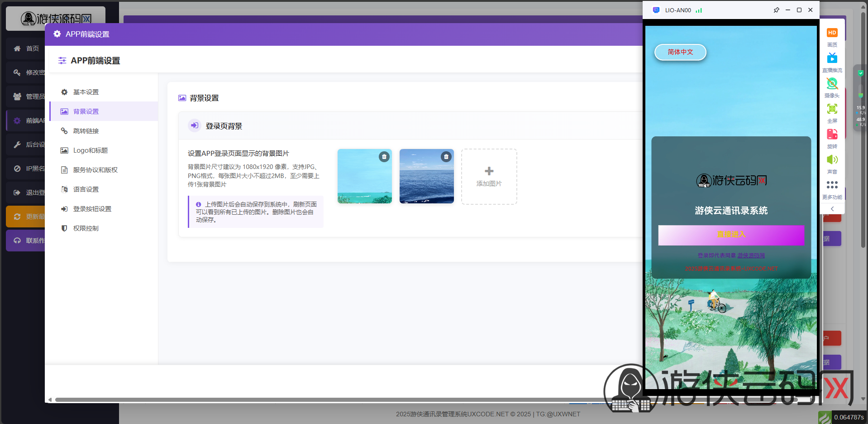Click the 直接进入 button in phone preview
Image resolution: width=868 pixels, height=424 pixels.
click(731, 235)
